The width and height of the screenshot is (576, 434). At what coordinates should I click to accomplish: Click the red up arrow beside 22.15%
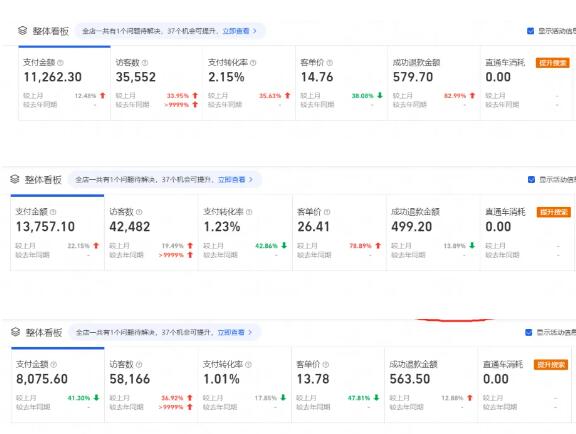[x=96, y=245]
